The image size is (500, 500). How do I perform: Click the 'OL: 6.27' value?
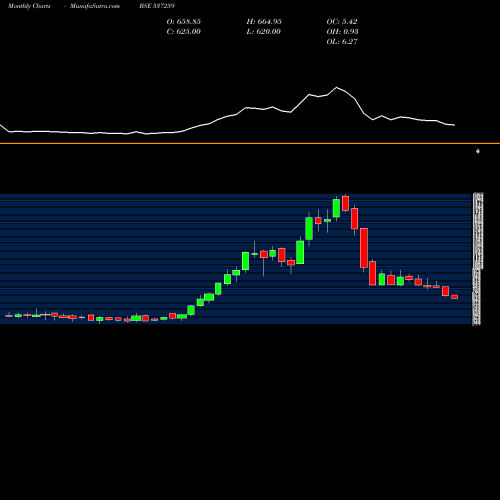point(342,41)
